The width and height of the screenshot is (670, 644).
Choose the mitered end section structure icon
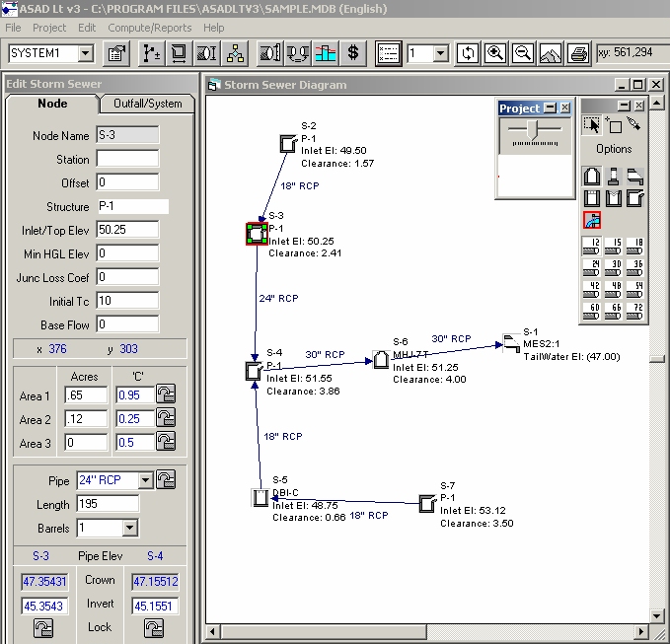(634, 177)
